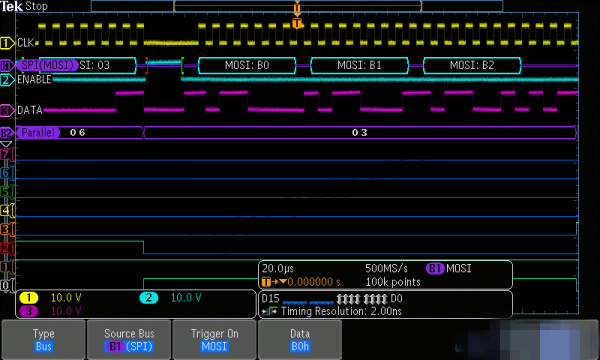600x360 pixels.
Task: Open the Source Bus B1 (SPI) menu
Action: coord(129,340)
